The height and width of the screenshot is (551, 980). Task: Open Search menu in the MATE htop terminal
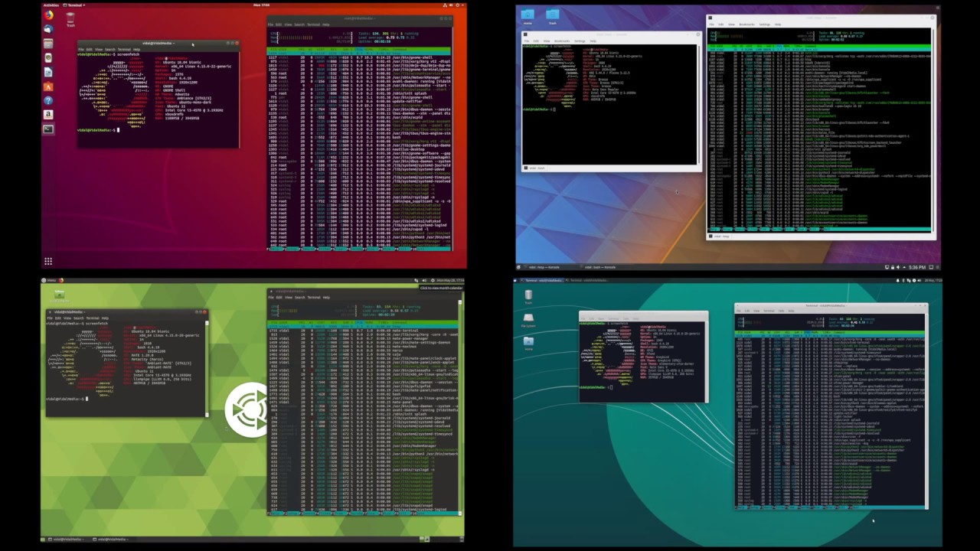pyautogui.click(x=299, y=297)
